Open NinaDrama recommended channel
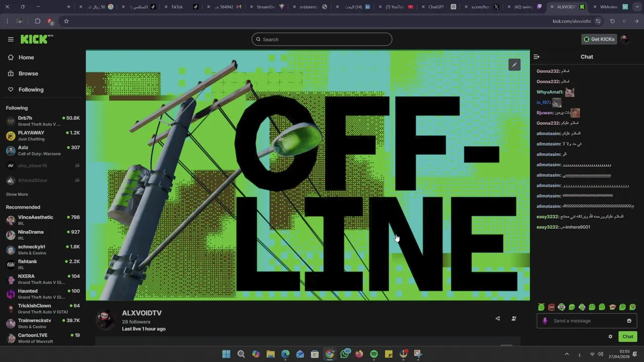644x362 pixels. click(x=43, y=235)
